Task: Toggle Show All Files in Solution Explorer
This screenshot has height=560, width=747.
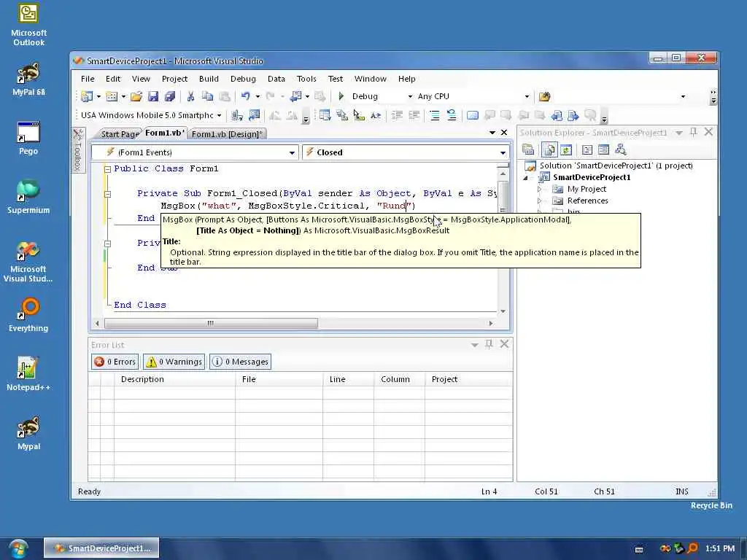Action: 549,150
